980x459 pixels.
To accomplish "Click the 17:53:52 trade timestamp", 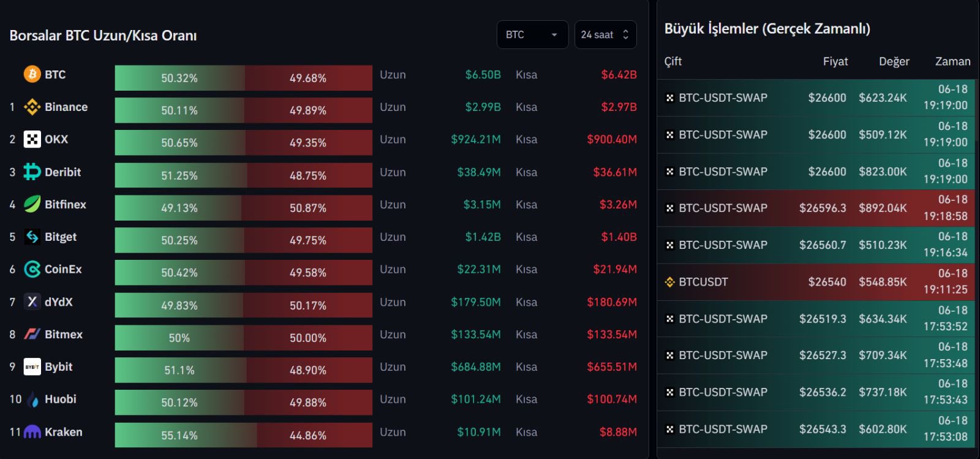I will (945, 327).
